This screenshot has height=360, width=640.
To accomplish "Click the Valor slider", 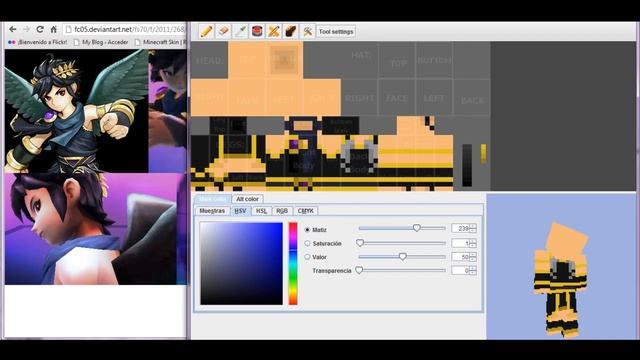I will coord(402,257).
